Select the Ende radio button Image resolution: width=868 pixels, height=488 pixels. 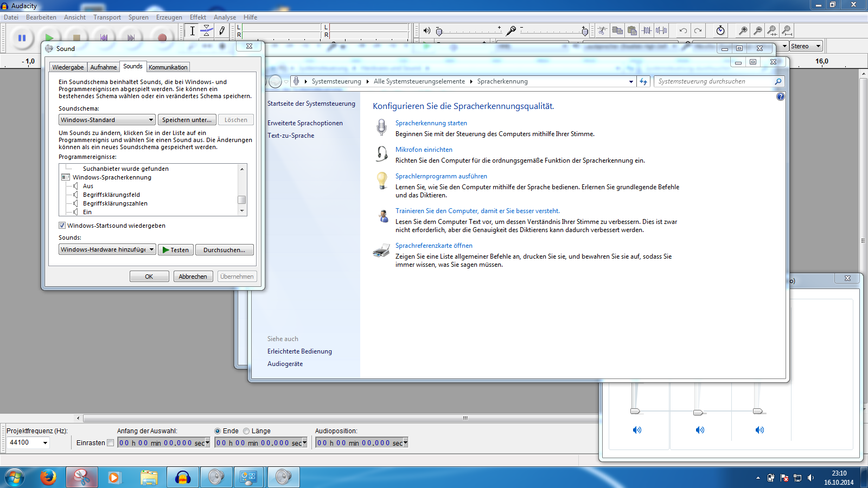pyautogui.click(x=218, y=431)
